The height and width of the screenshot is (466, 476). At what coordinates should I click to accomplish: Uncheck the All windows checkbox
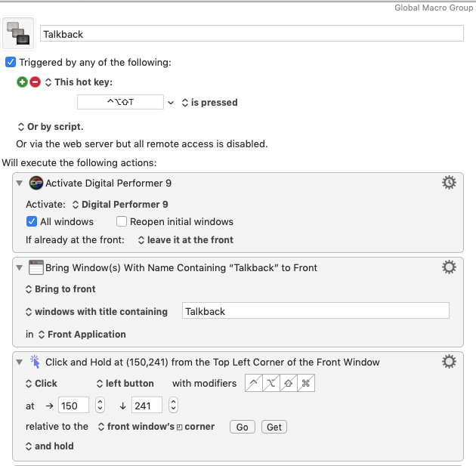32,221
